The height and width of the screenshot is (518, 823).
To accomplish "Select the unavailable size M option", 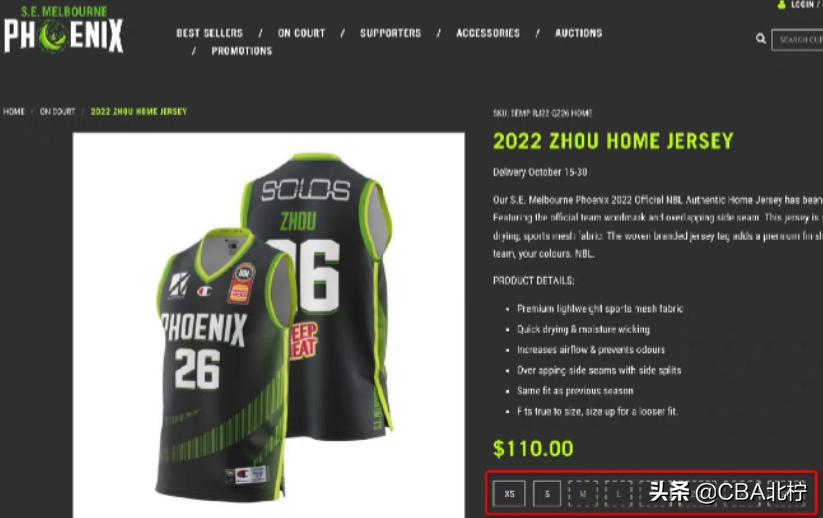I will 583,494.
